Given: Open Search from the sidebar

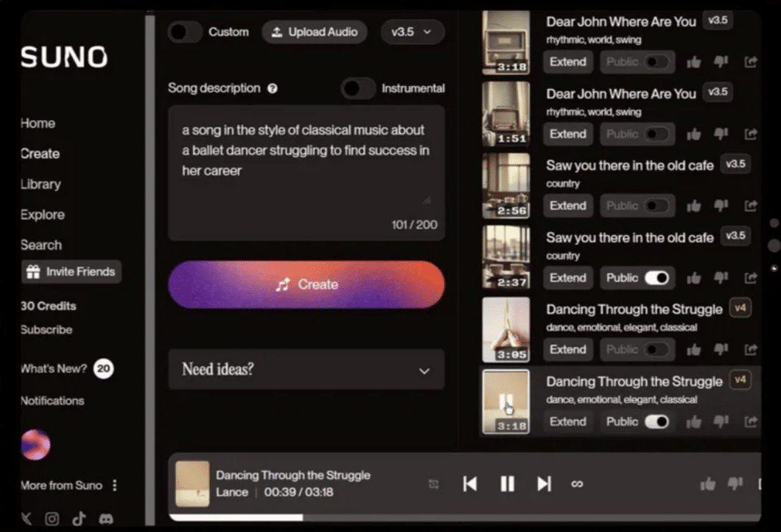Looking at the screenshot, I should click(x=41, y=245).
